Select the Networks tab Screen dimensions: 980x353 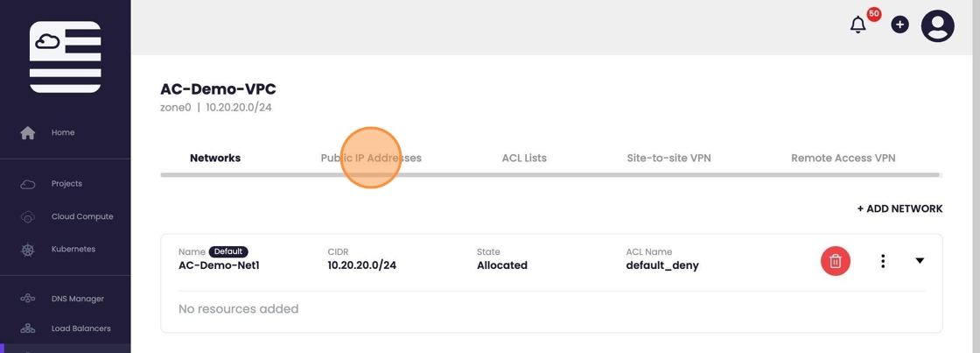tap(215, 159)
